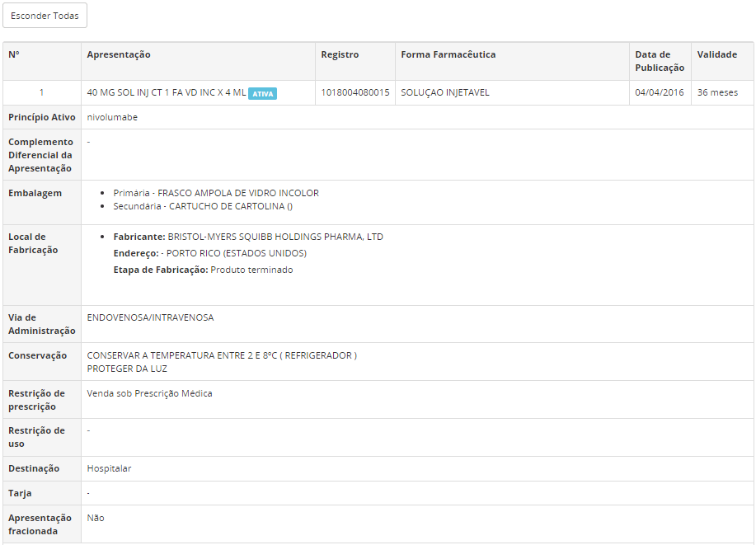Select the SOLUÇAO INJETAVEL cell

click(x=445, y=92)
